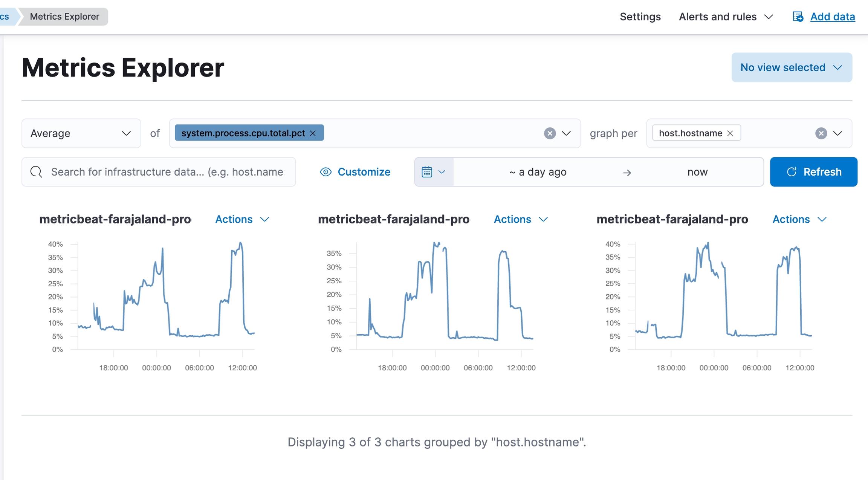Click the Add data icon

pos(798,17)
